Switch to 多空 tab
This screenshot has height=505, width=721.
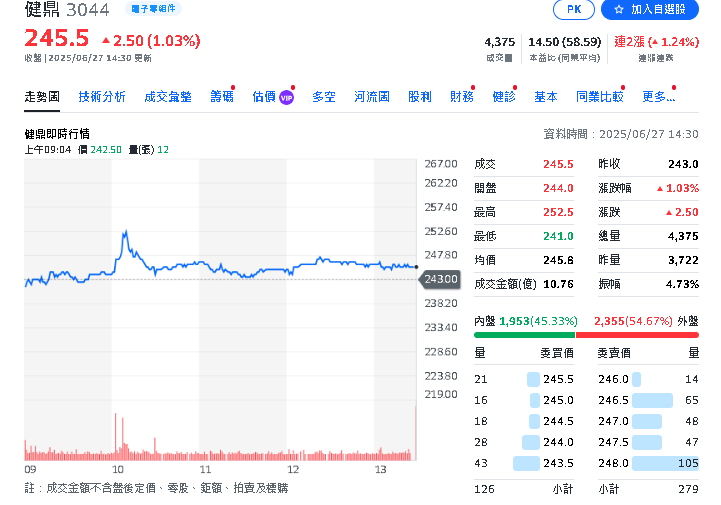[x=324, y=97]
